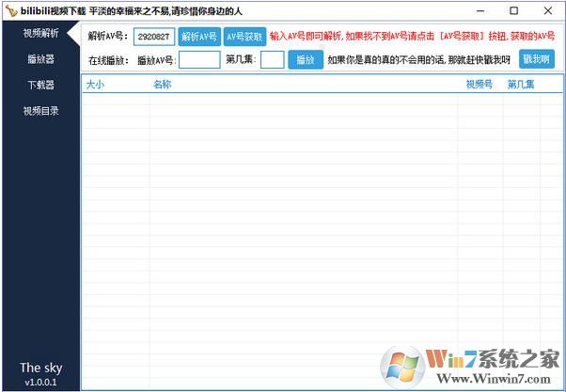Switch to the 播放器 sidebar tab
The width and height of the screenshot is (566, 392).
point(40,59)
